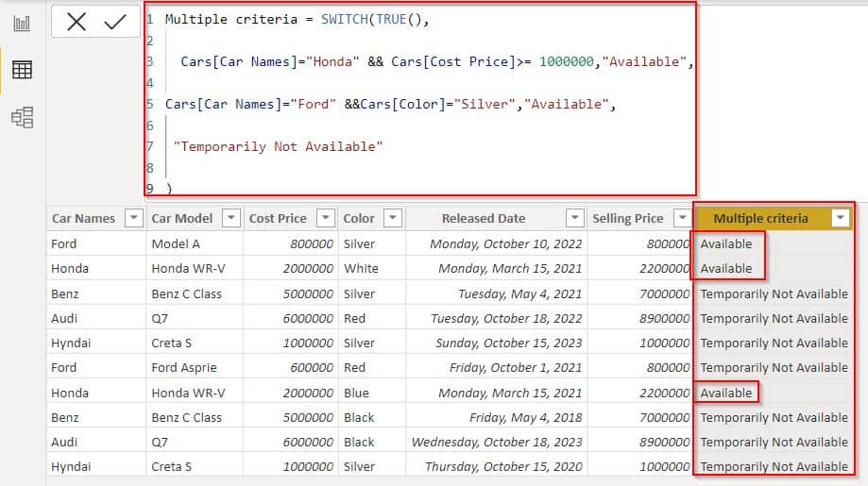The image size is (868, 486).
Task: Open Selling Price column filter dropdown
Action: 682,218
